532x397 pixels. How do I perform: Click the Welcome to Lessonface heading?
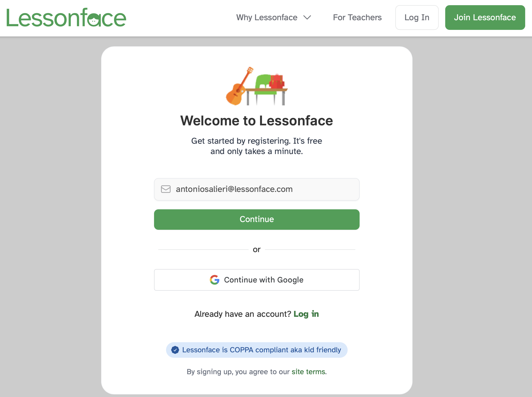tap(257, 121)
